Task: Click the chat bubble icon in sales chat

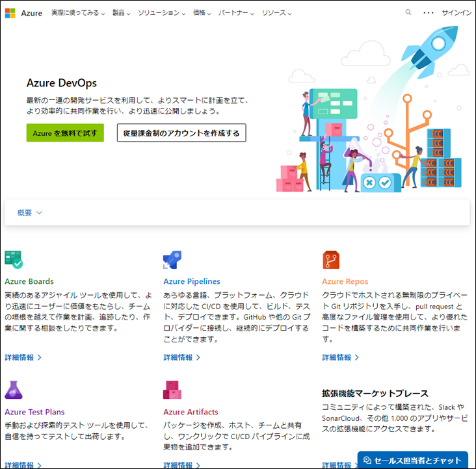Action: [367, 460]
